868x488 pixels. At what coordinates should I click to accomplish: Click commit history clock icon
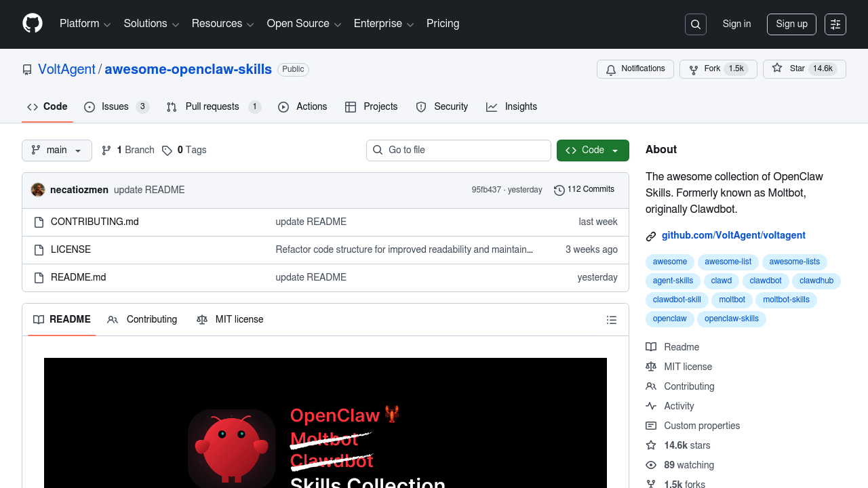click(559, 190)
